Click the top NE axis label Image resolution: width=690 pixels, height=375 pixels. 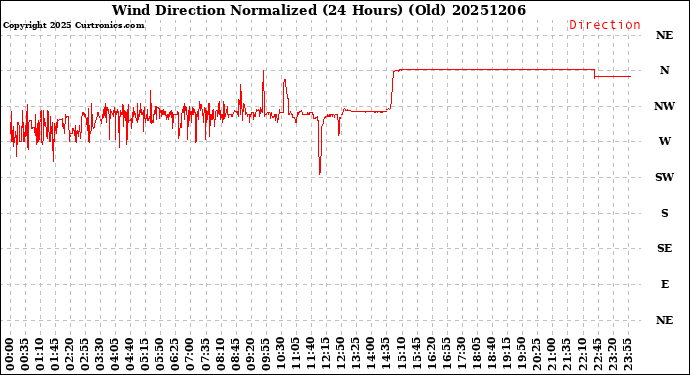coord(664,35)
